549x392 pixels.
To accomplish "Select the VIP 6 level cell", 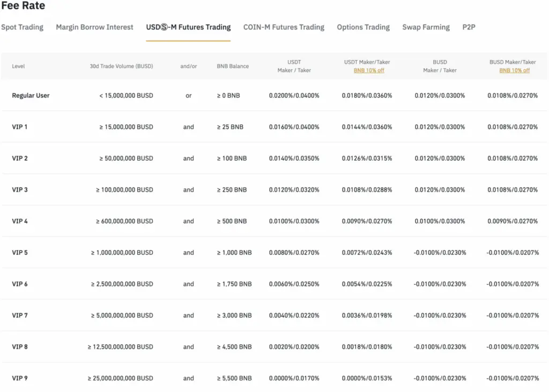I will 20,284.
